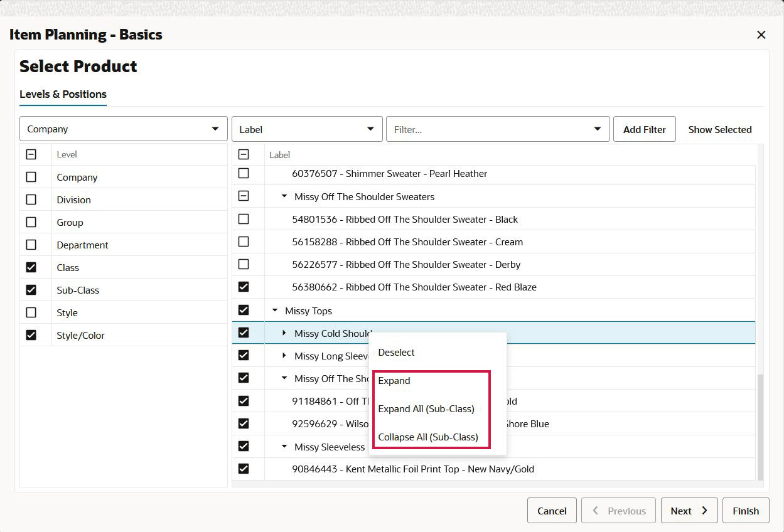Select the Class level label
Screen dimensions: 784x532
pyautogui.click(x=68, y=267)
